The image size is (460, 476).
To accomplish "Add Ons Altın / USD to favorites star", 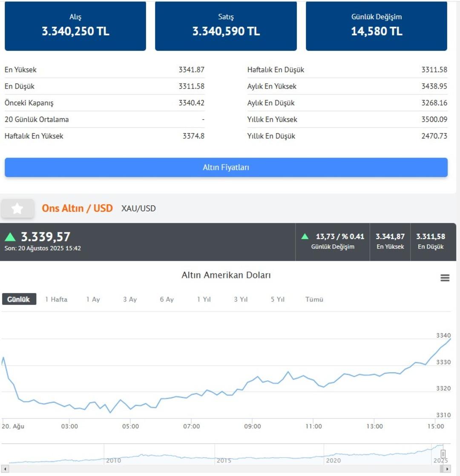I will coord(17,208).
